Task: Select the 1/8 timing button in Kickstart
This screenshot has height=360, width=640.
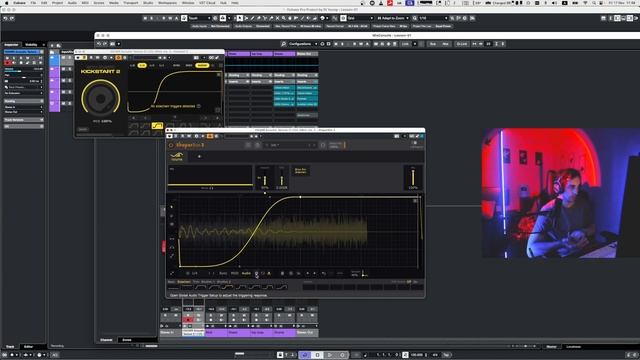Action: [132, 65]
